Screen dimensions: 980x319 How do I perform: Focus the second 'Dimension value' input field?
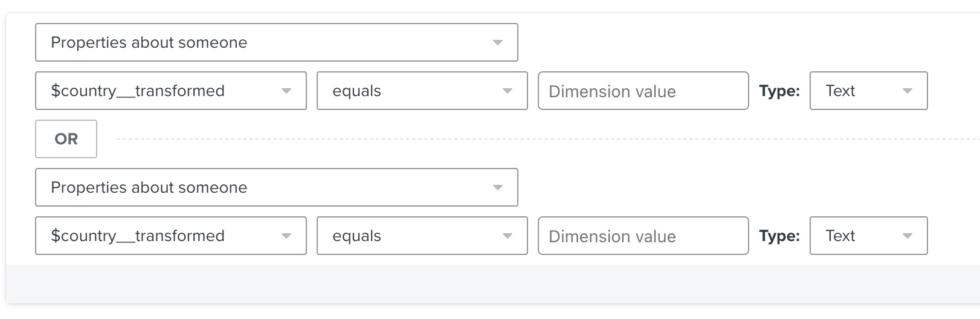pos(643,236)
